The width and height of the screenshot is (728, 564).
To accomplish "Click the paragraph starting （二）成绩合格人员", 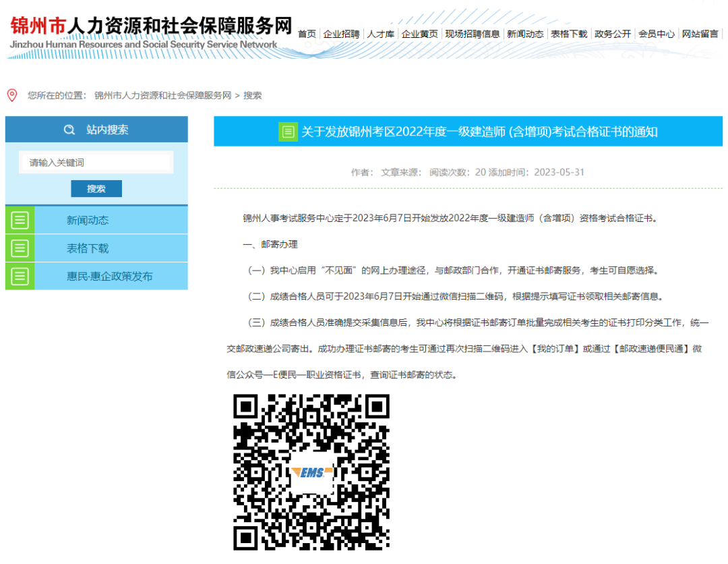I will click(455, 296).
